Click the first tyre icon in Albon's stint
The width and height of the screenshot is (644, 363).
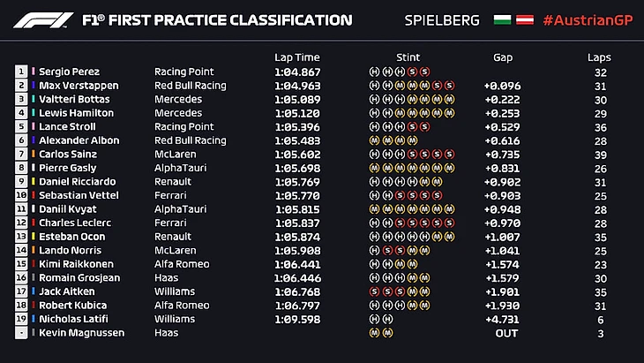(374, 140)
